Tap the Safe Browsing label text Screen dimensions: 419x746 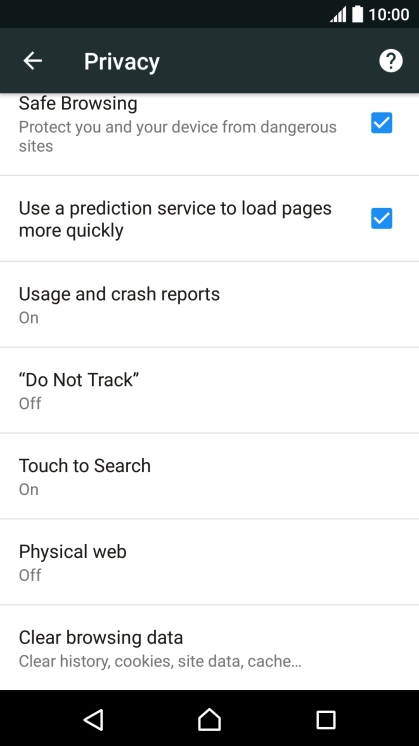(78, 103)
